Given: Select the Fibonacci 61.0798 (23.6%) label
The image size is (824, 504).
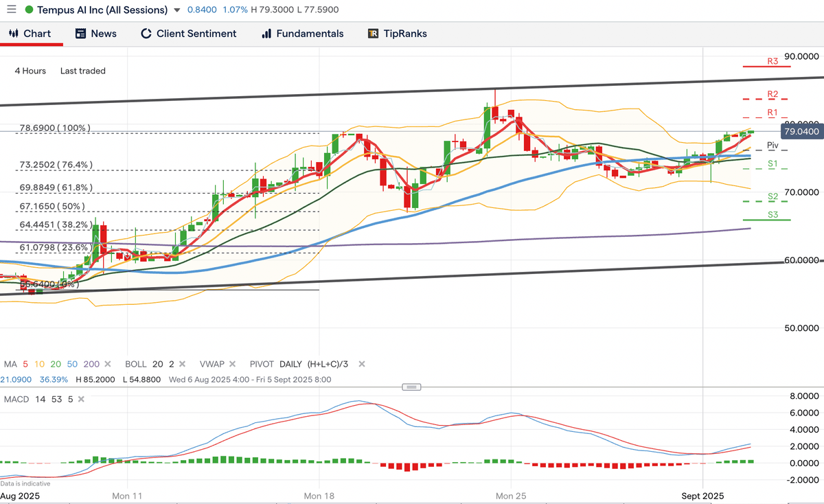Looking at the screenshot, I should click(x=55, y=248).
